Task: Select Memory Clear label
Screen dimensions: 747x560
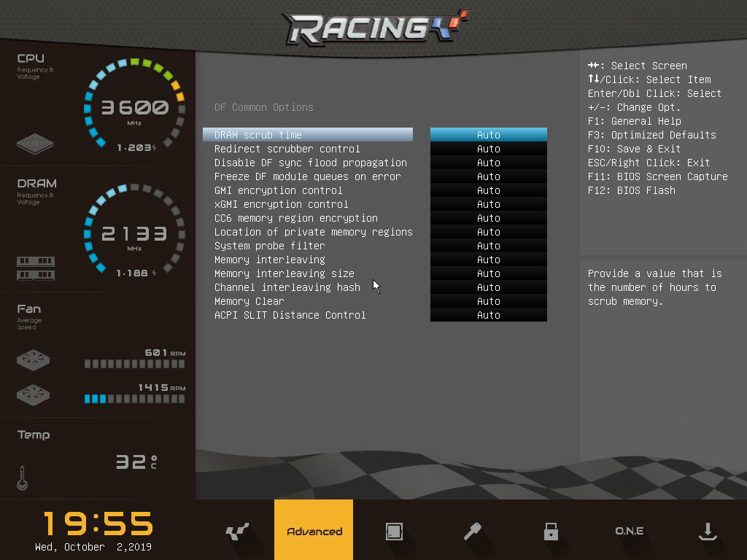Action: [x=249, y=300]
